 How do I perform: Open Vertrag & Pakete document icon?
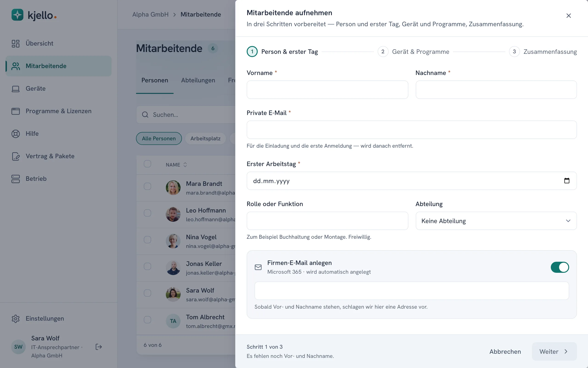tap(16, 156)
